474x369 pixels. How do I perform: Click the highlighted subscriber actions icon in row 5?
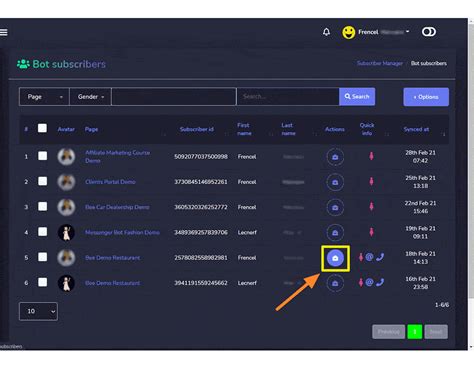[x=335, y=258]
